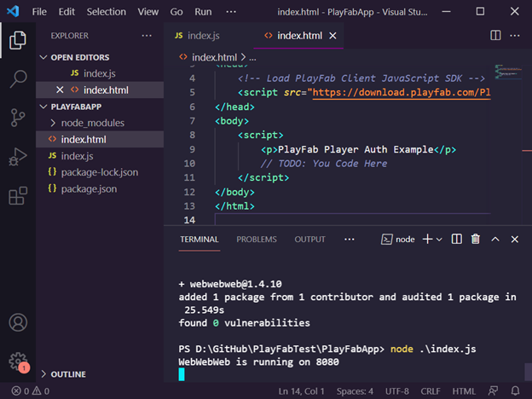The width and height of the screenshot is (532, 399).
Task: Open Explorer Views and More Actions ellipsis
Action: 147,36
